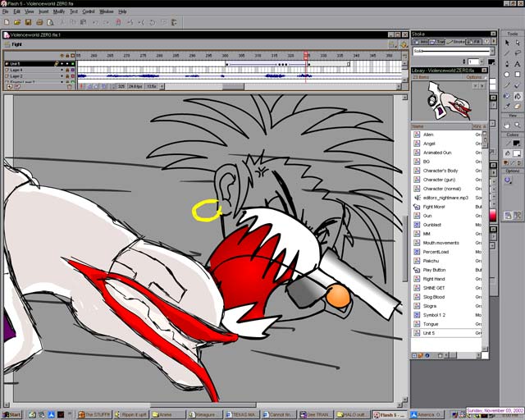Click the eye icon above layers column
The image size is (525, 420).
coord(62,56)
